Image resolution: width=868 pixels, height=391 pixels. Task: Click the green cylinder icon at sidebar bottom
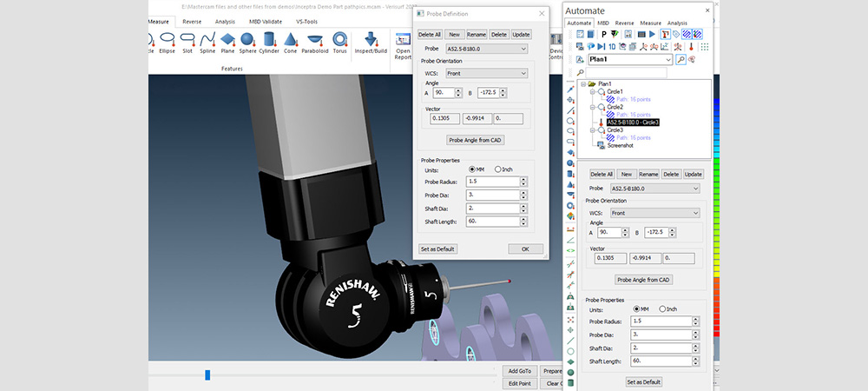pyautogui.click(x=571, y=382)
